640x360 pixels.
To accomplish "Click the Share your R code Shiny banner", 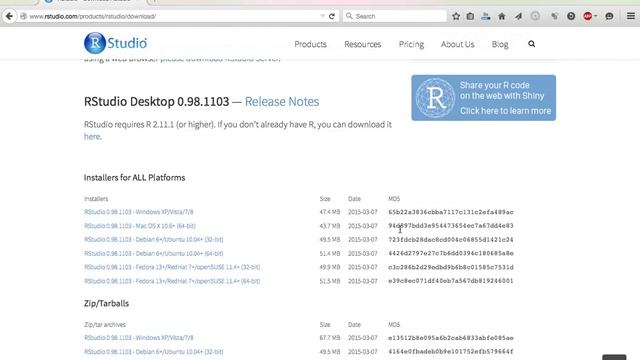I will tap(483, 98).
